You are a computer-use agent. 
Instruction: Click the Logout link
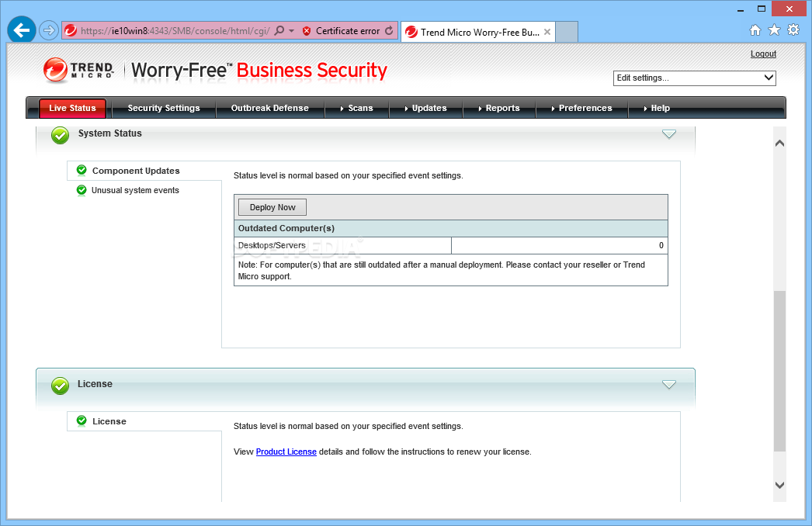pyautogui.click(x=763, y=54)
